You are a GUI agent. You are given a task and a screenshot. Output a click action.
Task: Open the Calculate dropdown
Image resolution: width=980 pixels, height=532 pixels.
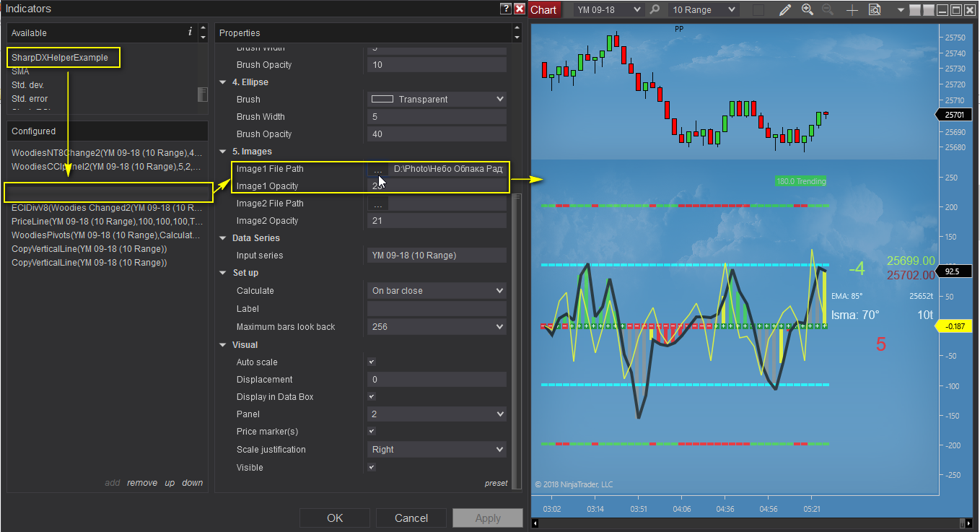pyautogui.click(x=437, y=291)
